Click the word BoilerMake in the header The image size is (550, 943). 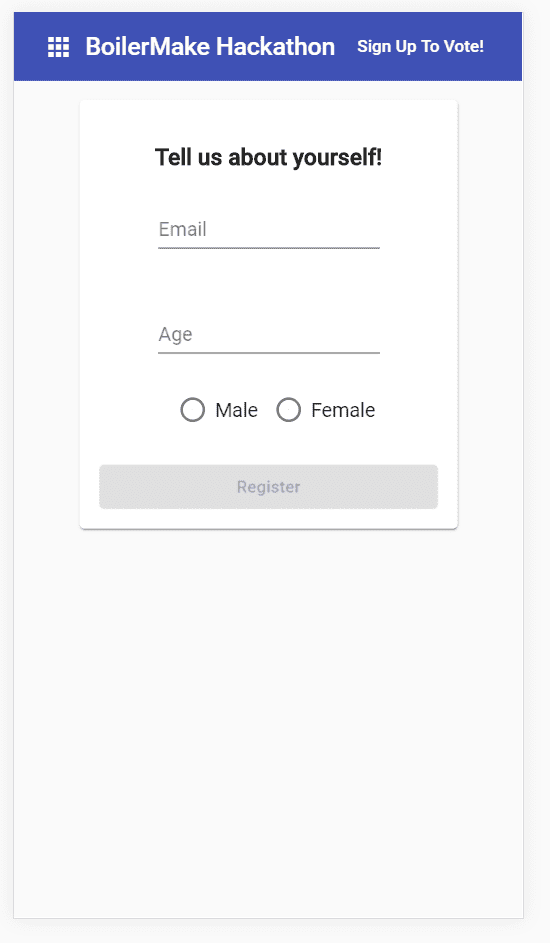[148, 46]
